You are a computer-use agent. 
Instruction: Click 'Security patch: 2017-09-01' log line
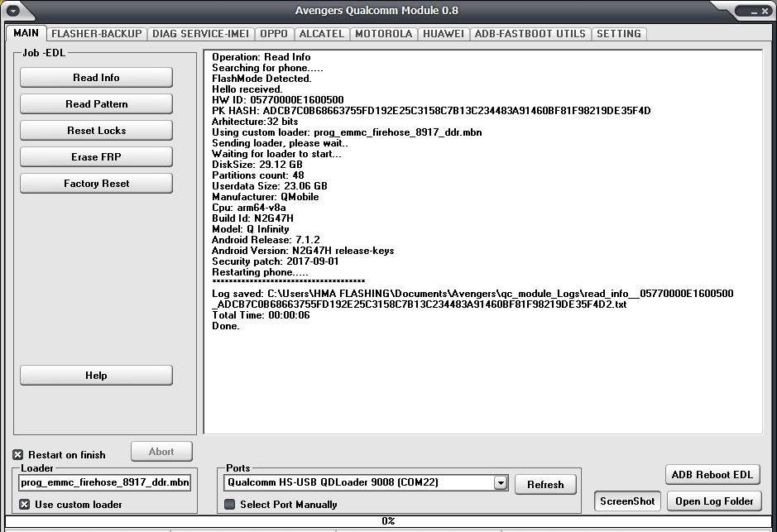(275, 261)
